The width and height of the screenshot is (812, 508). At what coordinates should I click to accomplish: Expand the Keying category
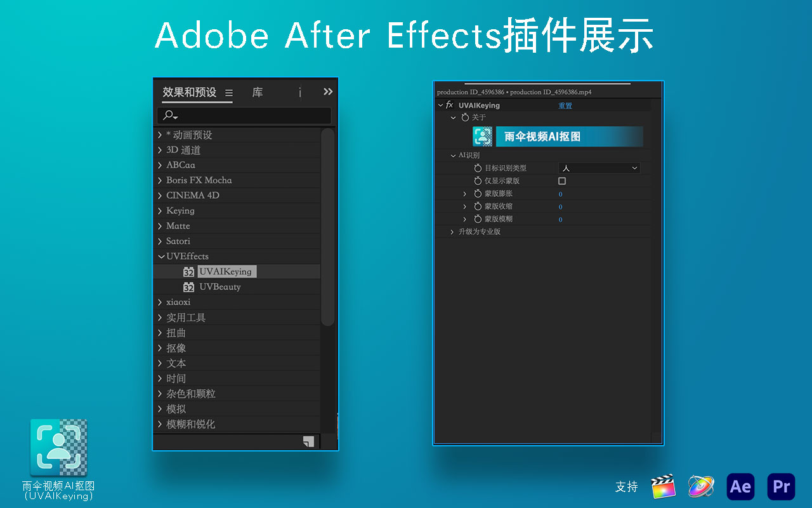click(160, 211)
